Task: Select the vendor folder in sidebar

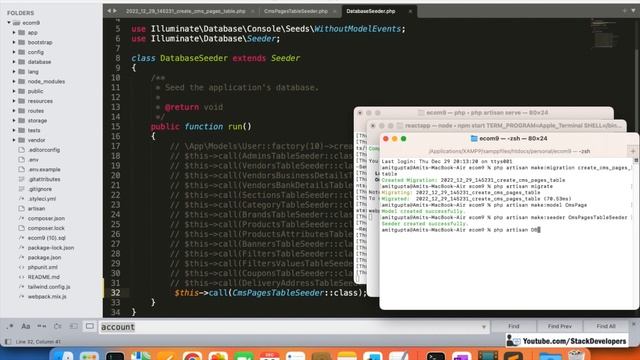Action: pos(36,140)
